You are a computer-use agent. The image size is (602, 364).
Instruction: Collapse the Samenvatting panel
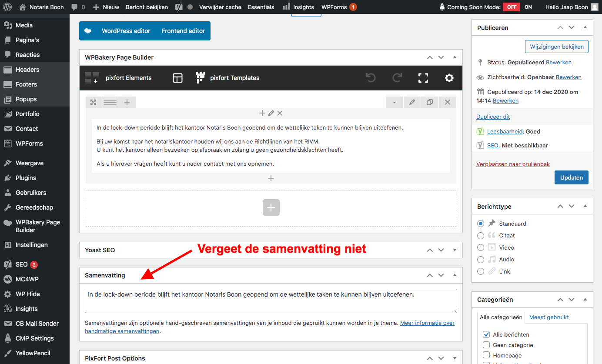click(455, 275)
